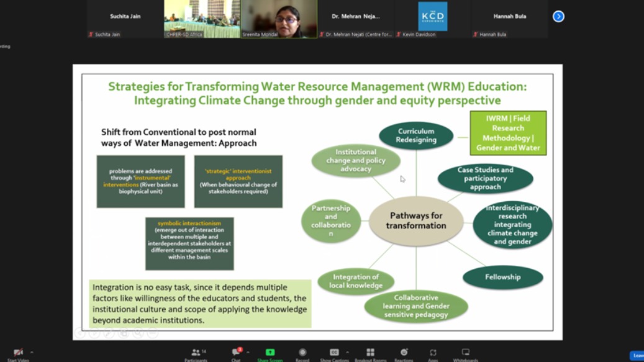This screenshot has width=644, height=362.
Task: Select Suchita Jain's participant tile
Action: point(125,17)
